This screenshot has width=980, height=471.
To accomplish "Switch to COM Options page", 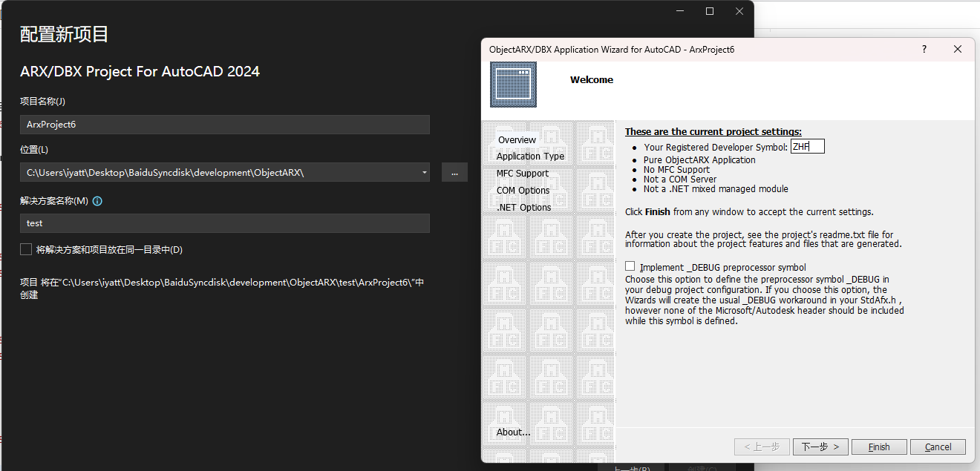I will coord(523,191).
